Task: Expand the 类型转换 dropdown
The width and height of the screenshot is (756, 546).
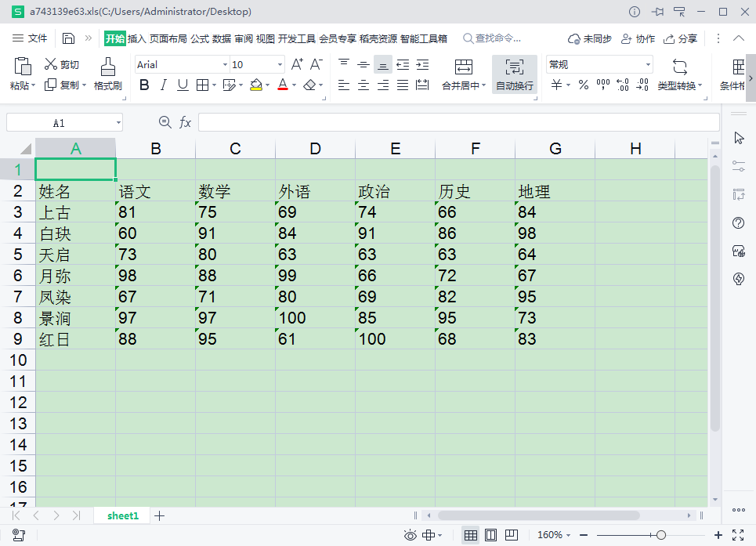Action: pos(700,86)
